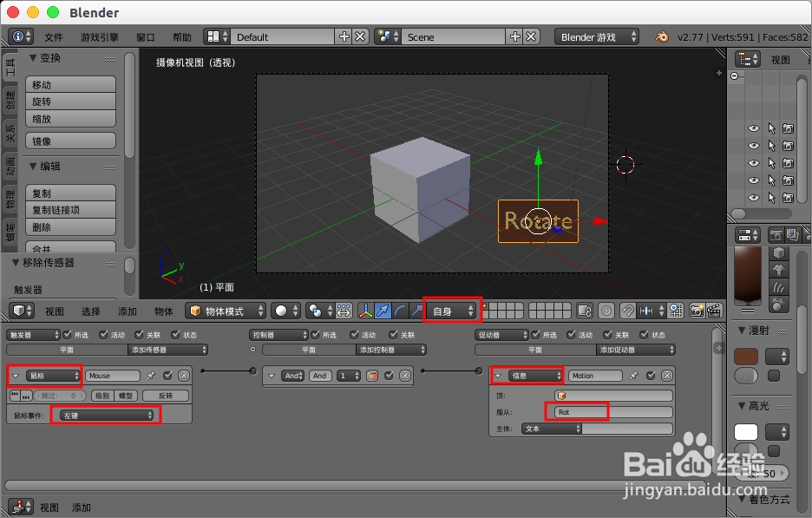The height and width of the screenshot is (518, 812).
Task: Open the 文件 menu
Action: pyautogui.click(x=53, y=37)
